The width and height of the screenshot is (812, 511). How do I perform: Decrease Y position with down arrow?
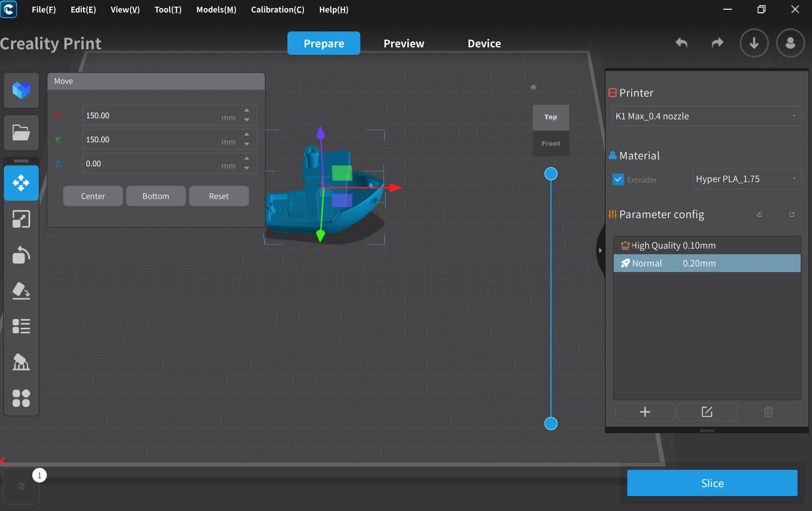(x=247, y=144)
